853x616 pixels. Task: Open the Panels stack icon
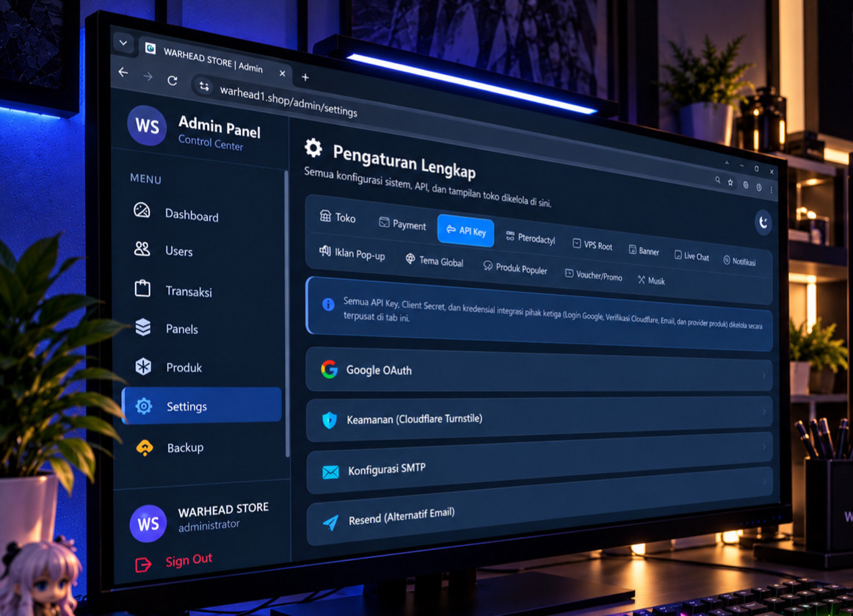143,327
